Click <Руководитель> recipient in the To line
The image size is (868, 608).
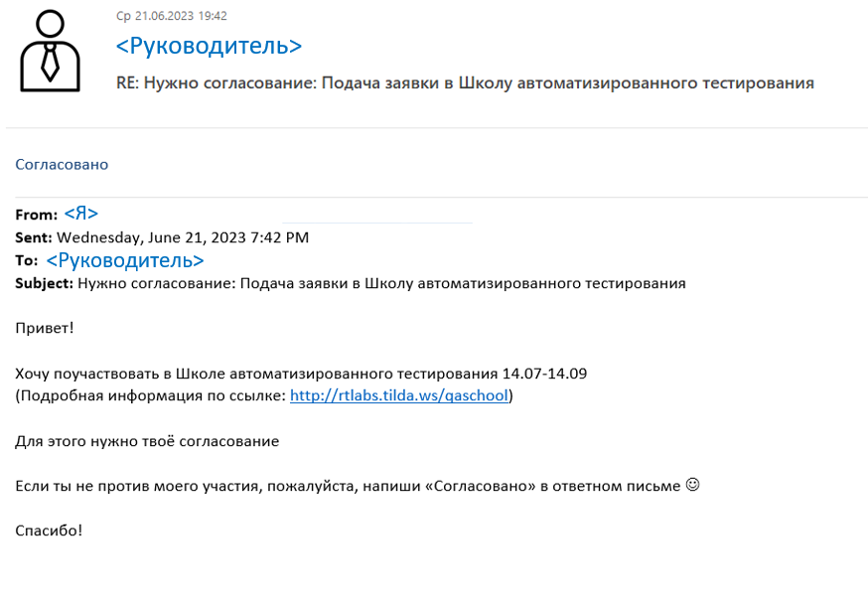click(125, 260)
